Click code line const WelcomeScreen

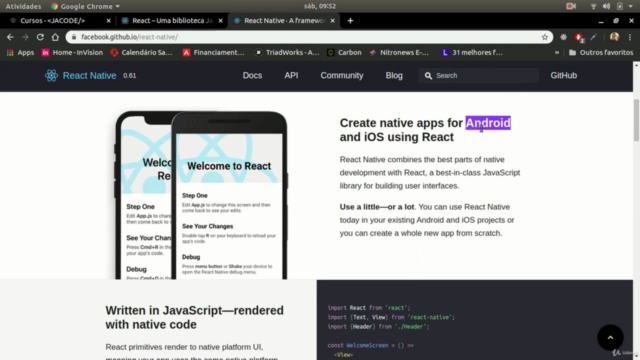coord(370,345)
